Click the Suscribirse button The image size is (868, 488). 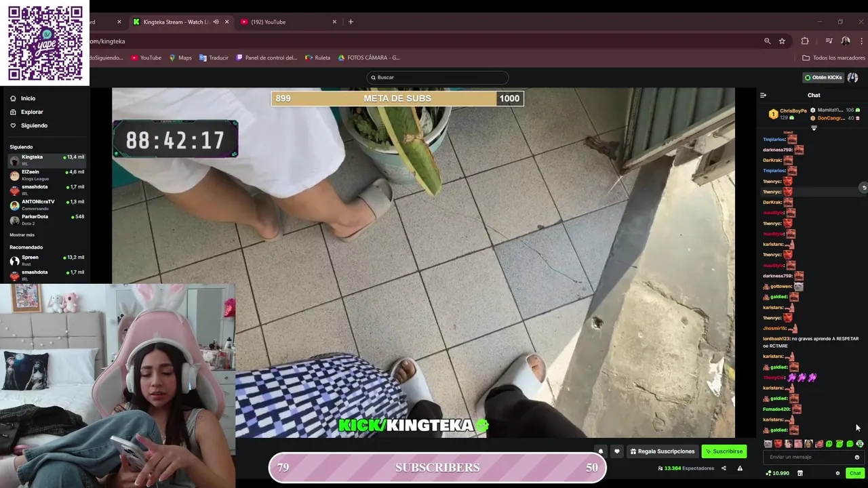click(724, 451)
